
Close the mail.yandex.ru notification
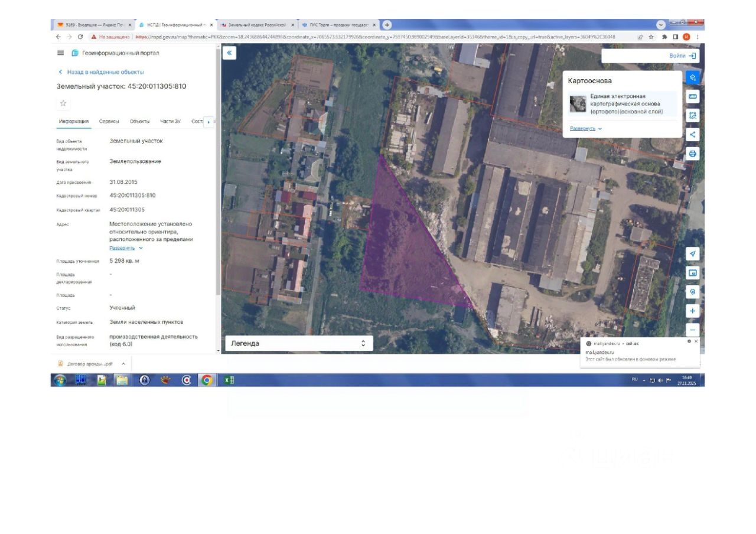pos(696,341)
